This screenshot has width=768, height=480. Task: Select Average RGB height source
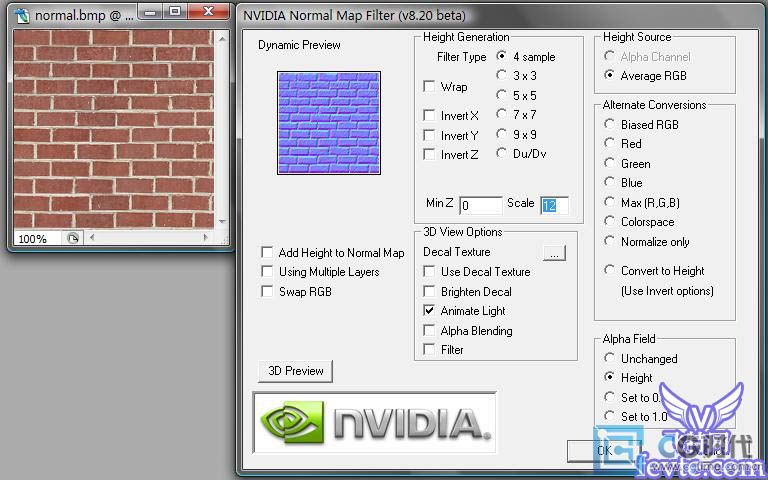609,75
